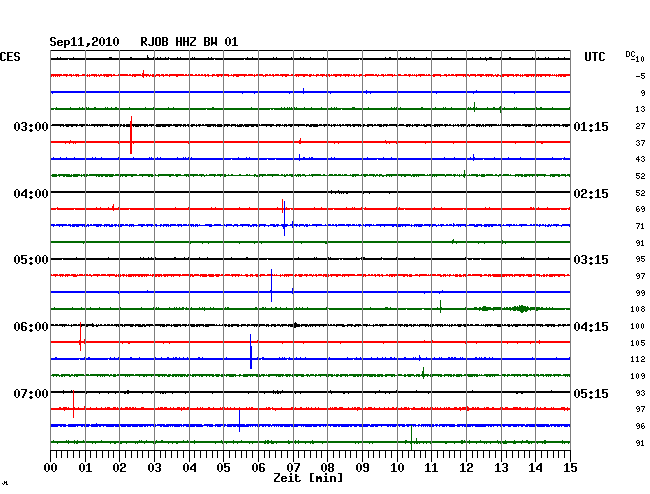
Task: Click the Zeit [min] axis title
Action: coord(308,478)
